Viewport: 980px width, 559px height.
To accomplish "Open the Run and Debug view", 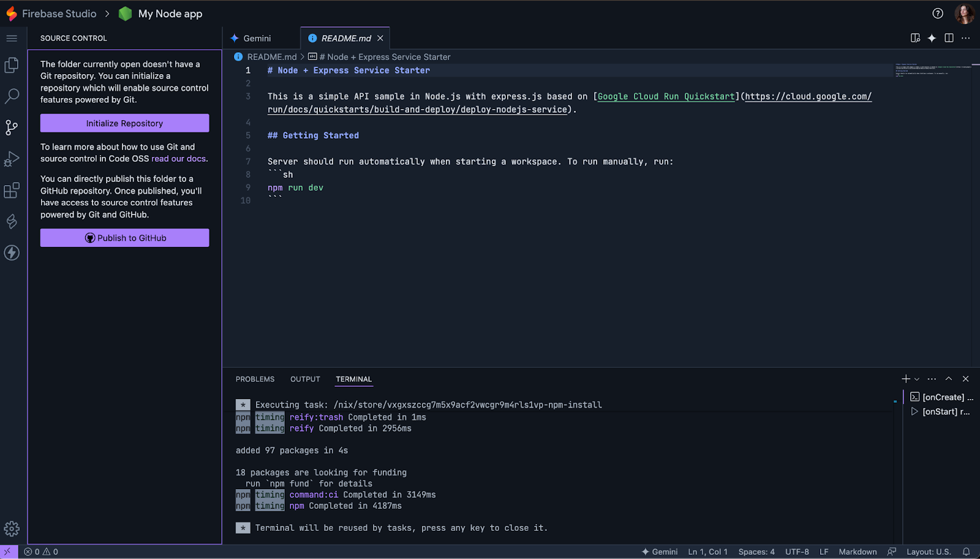I will [12, 159].
